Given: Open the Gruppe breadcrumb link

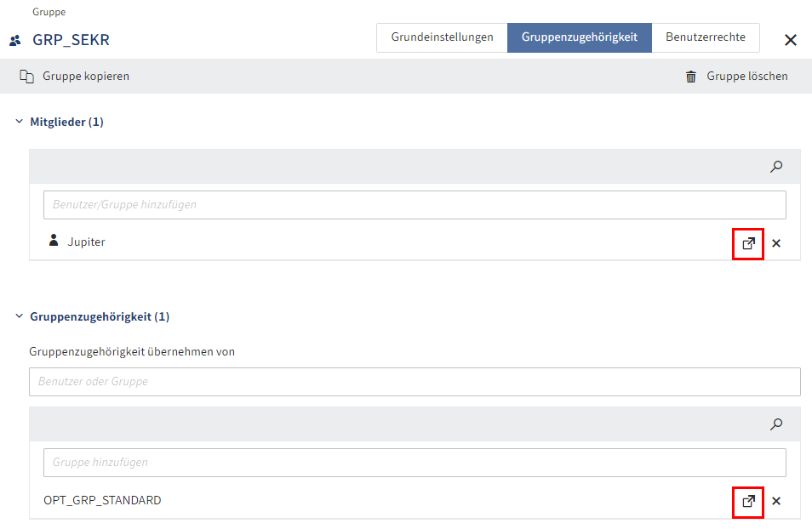Looking at the screenshot, I should [x=49, y=12].
